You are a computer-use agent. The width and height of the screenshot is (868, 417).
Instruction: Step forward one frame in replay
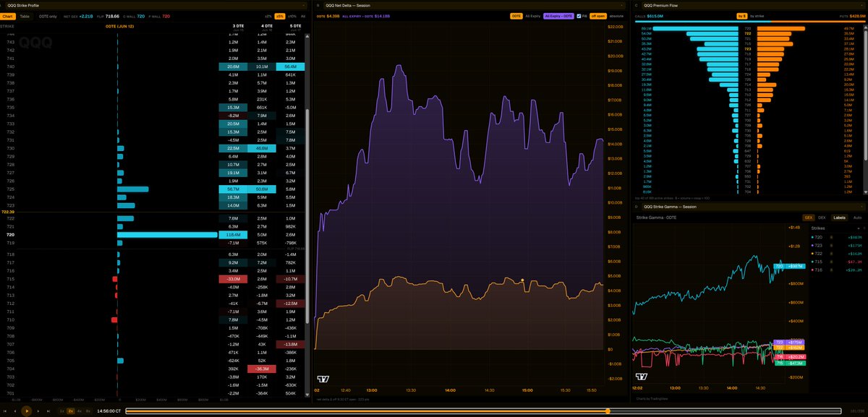38,411
